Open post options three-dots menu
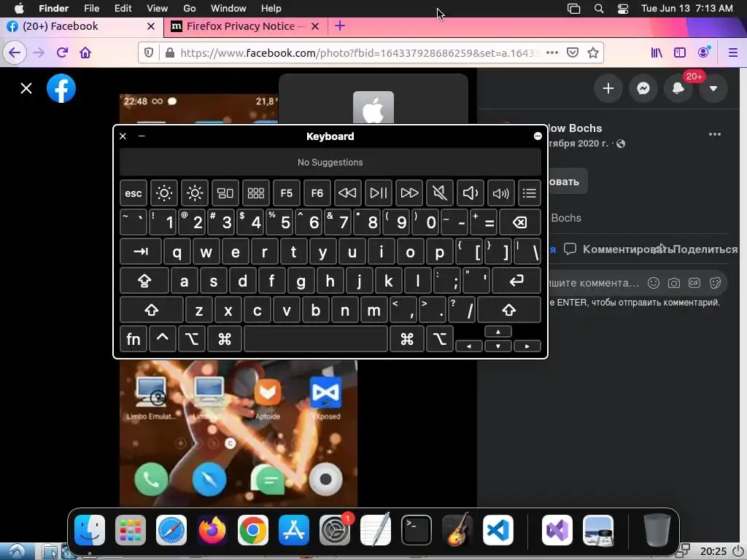The image size is (747, 560). pyautogui.click(x=715, y=134)
